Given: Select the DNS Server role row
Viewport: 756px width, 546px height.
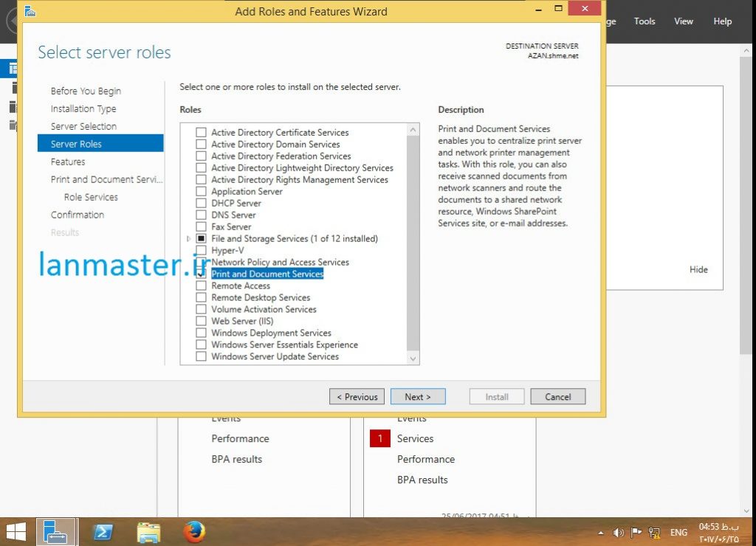Looking at the screenshot, I should [233, 215].
